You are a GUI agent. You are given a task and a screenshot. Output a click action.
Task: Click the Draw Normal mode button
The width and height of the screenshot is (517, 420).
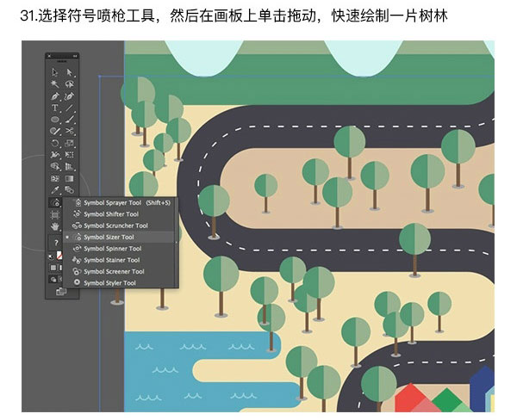pyautogui.click(x=53, y=280)
